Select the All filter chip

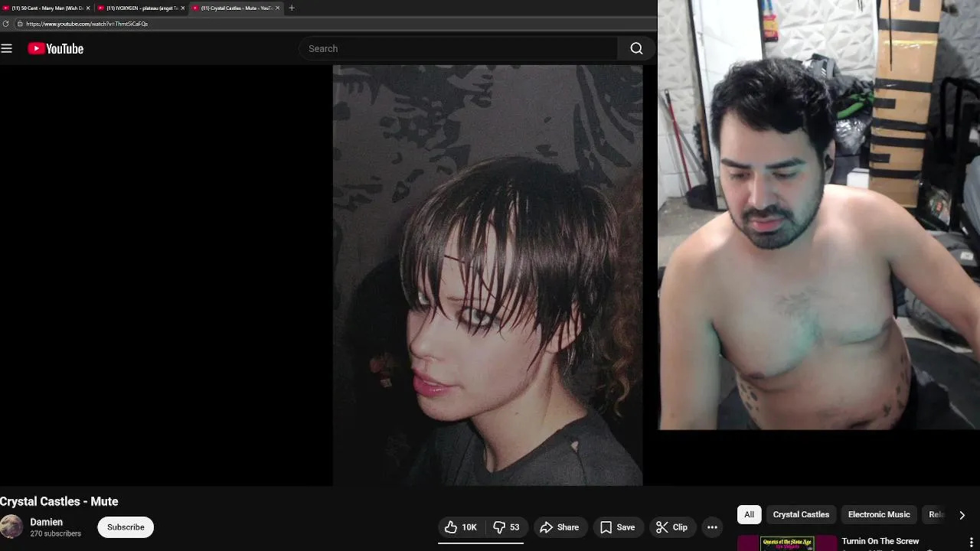point(749,514)
